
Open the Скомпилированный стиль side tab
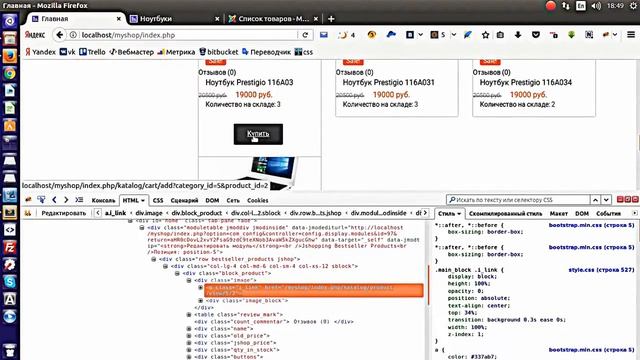coord(505,213)
